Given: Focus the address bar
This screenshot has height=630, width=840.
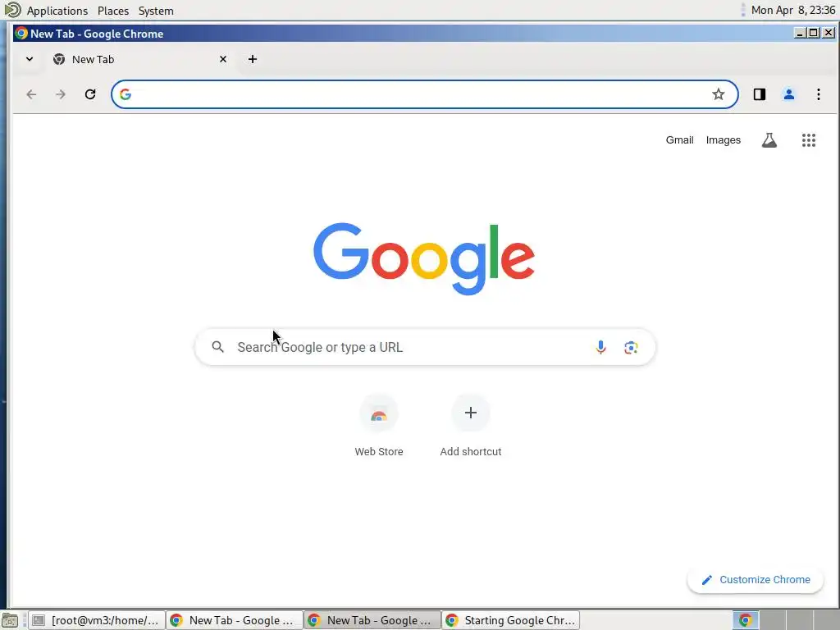Looking at the screenshot, I should coord(423,94).
